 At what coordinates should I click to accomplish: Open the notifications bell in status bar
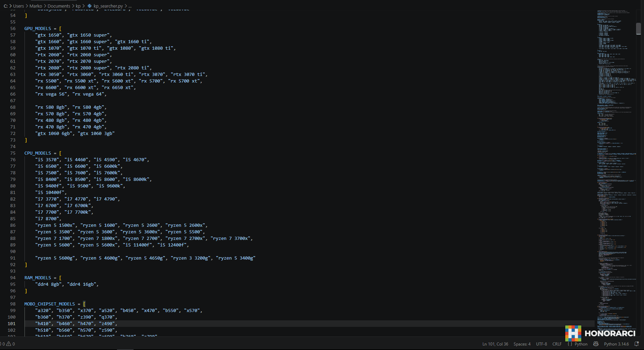[636, 344]
